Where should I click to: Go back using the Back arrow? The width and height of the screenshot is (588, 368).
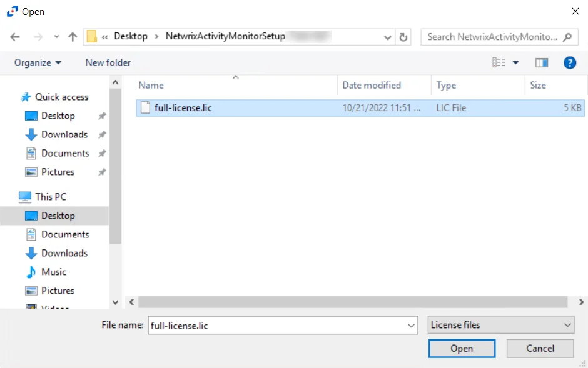(x=15, y=37)
